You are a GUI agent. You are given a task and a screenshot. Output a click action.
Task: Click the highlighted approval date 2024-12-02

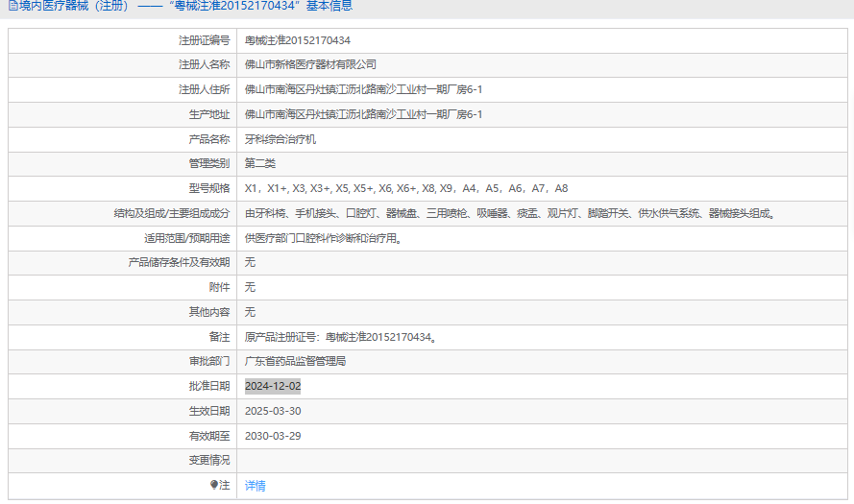pos(273,387)
